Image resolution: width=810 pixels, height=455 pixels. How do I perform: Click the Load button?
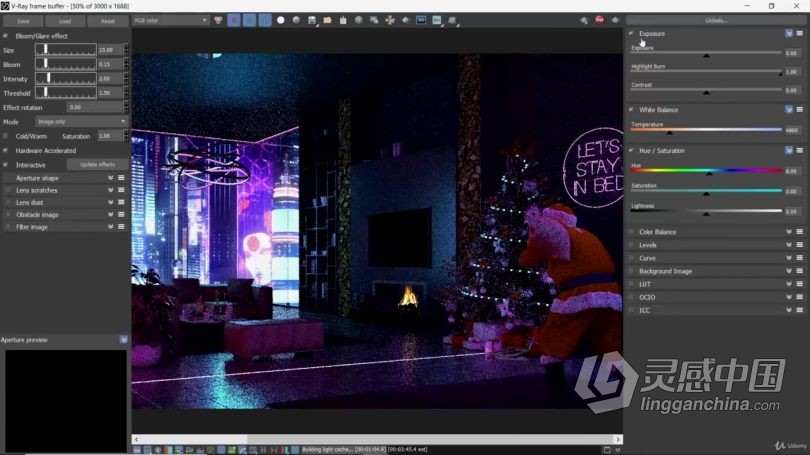pos(65,21)
